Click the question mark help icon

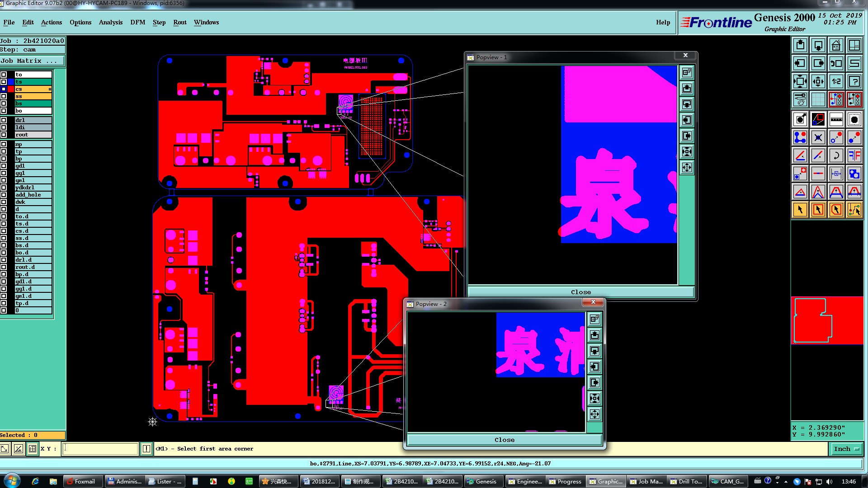click(x=854, y=81)
